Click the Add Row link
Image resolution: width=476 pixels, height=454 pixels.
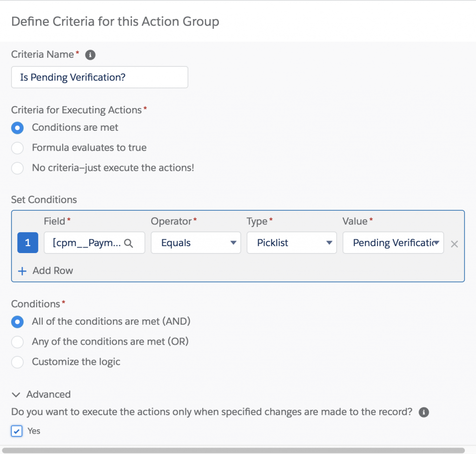tap(53, 271)
